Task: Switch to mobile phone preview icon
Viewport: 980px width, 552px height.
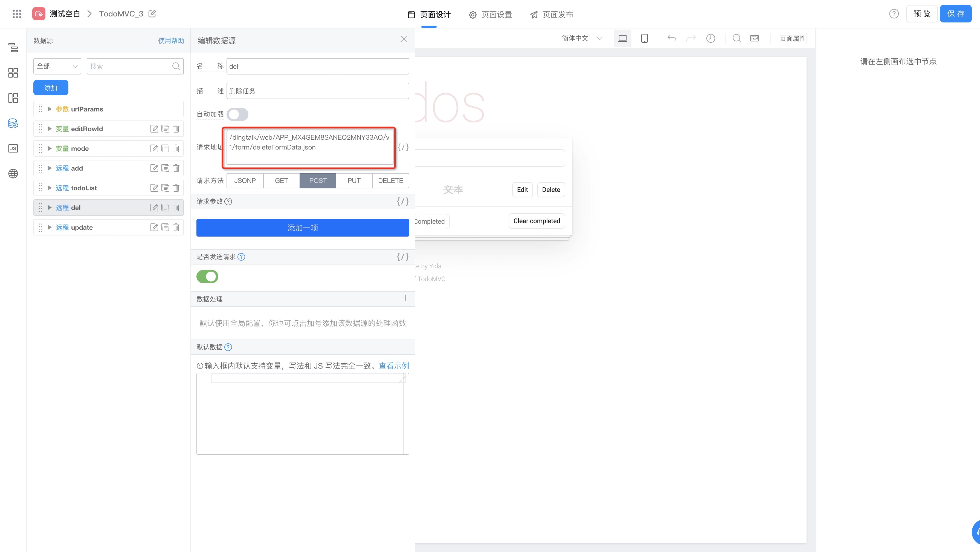Action: click(645, 38)
